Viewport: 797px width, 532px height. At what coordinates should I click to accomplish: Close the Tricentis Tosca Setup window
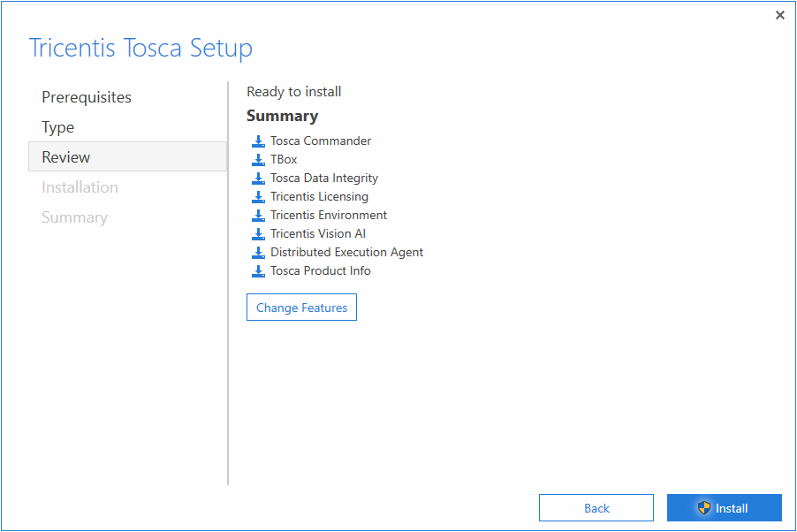780,15
